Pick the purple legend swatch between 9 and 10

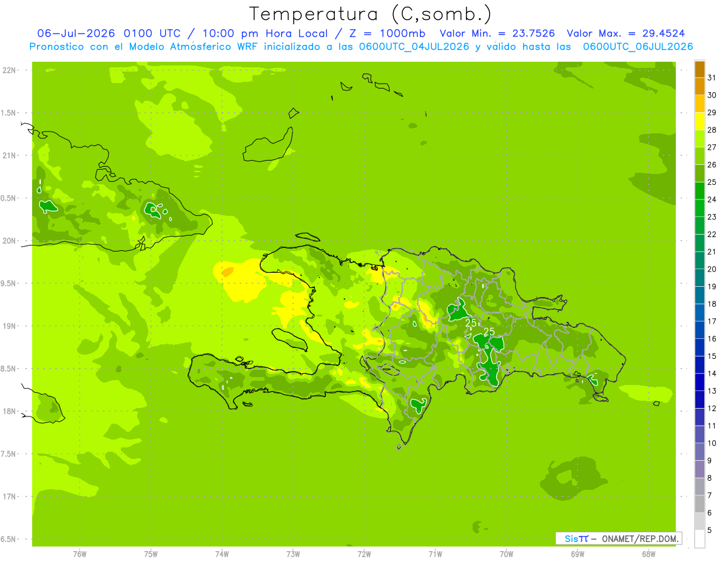pos(699,452)
